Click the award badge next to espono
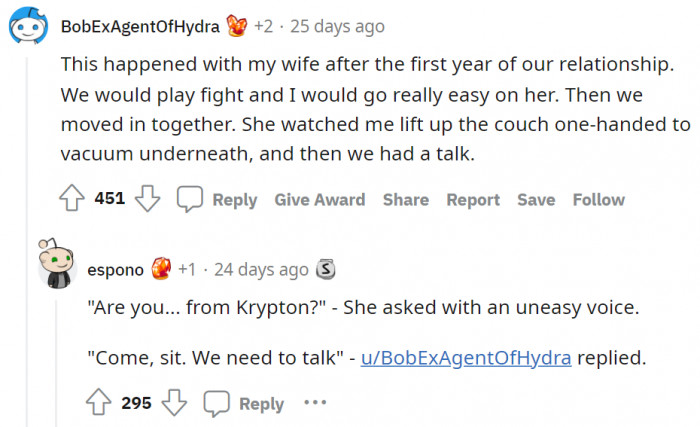Viewport: 700px width, 427px height. (x=161, y=269)
